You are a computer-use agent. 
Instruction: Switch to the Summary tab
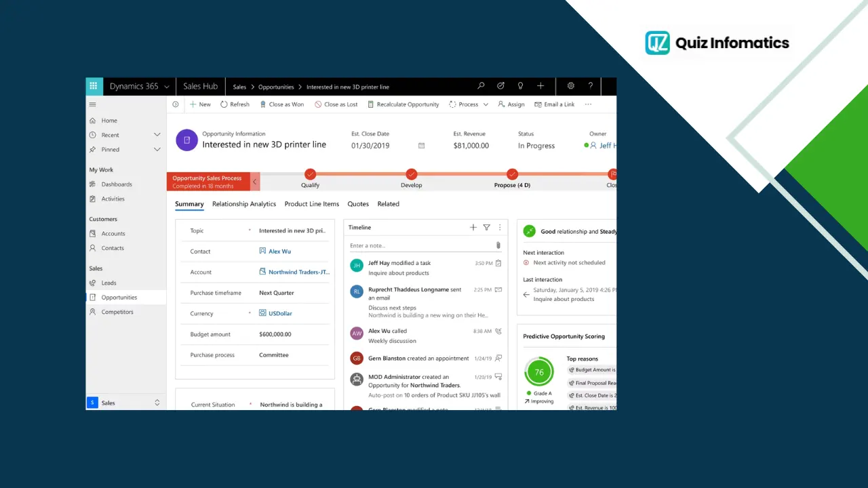coord(189,204)
